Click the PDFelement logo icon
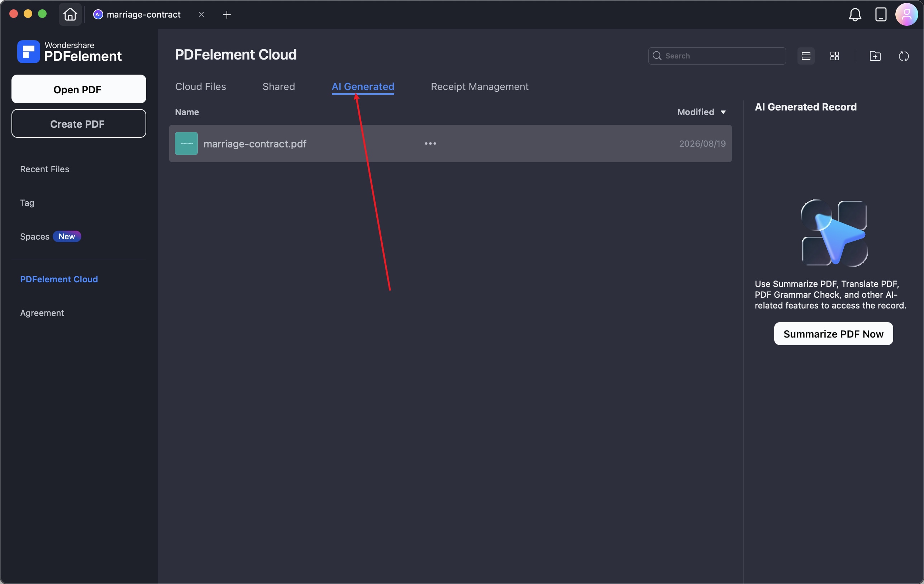This screenshot has height=584, width=924. 28,51
